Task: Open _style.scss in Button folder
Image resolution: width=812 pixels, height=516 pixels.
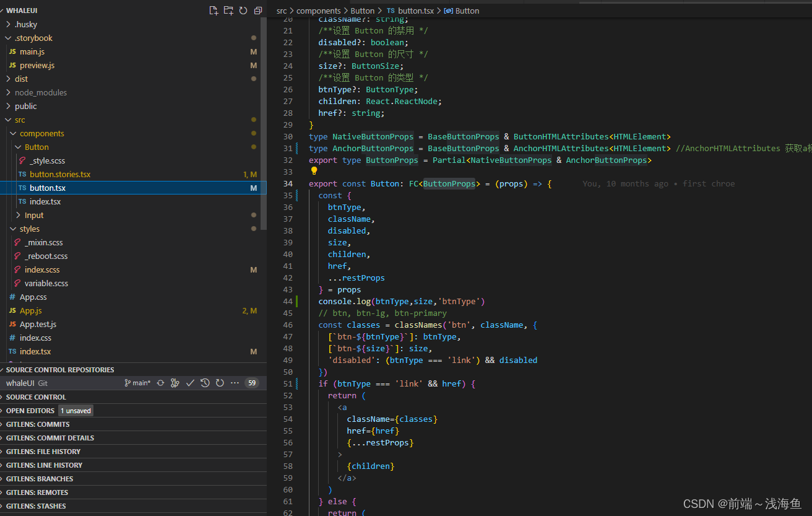Action: [133, 160]
